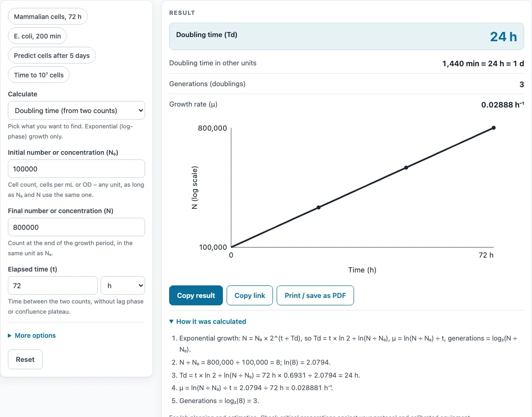Choose the E. coli, 200 min preset
This screenshot has height=417, width=532.
38,36
